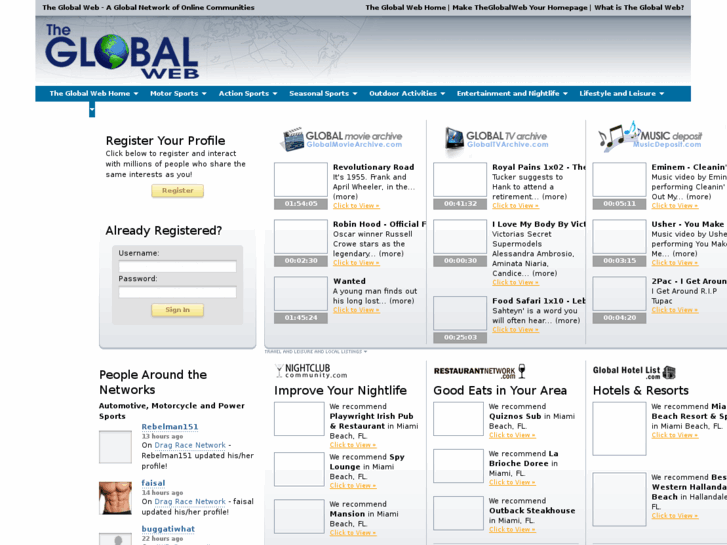Click The Global Web logo
Image resolution: width=727 pixels, height=545 pixels.
122,51
